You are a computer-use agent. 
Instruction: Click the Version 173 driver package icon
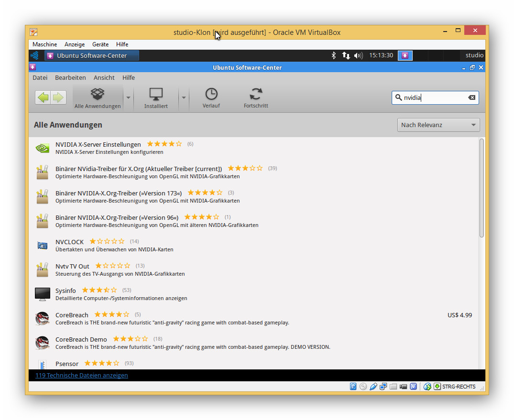click(x=42, y=196)
